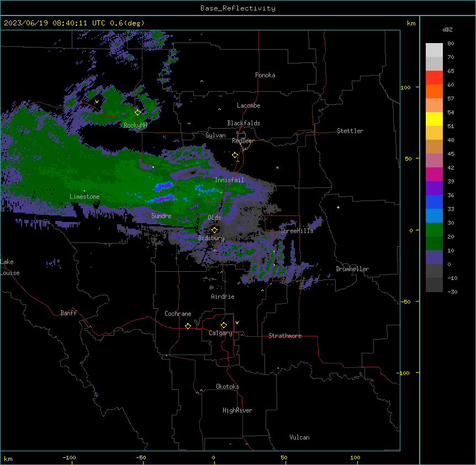476x465 pixels.
Task: Select the Sylvan label
Action: click(215, 135)
